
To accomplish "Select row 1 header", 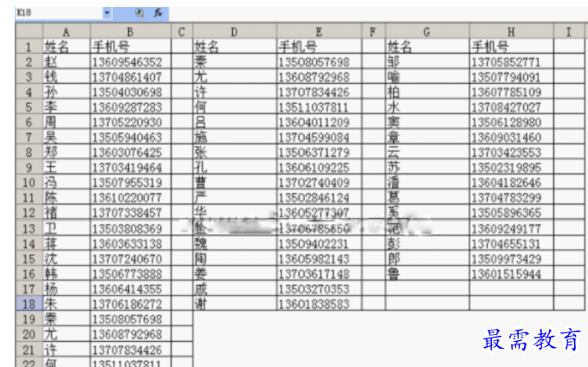I will coord(29,47).
